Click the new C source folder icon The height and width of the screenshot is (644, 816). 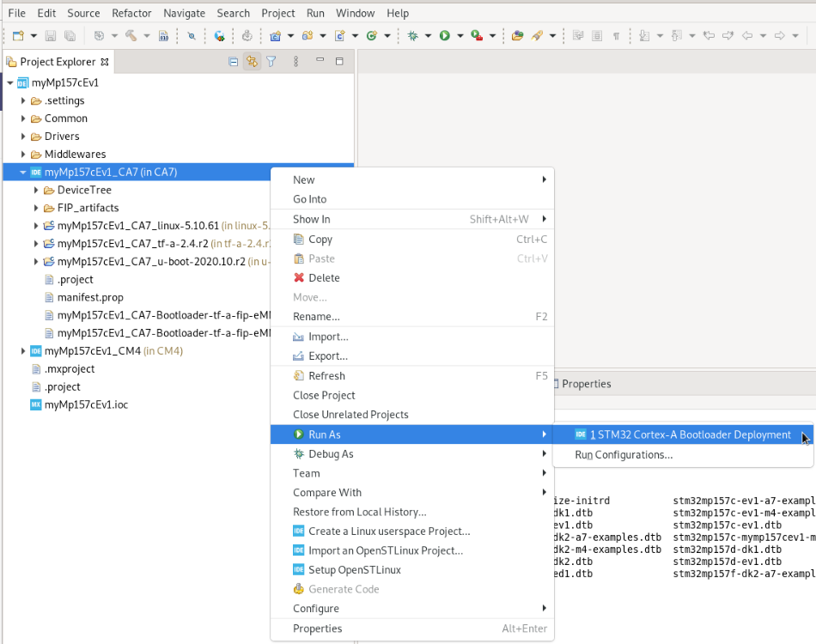tap(308, 35)
